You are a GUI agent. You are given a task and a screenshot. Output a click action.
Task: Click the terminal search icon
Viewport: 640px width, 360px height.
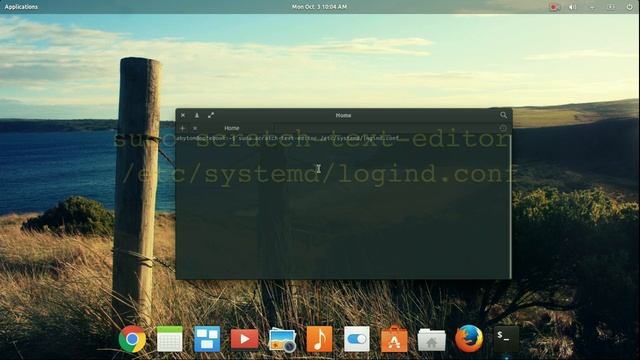click(503, 115)
